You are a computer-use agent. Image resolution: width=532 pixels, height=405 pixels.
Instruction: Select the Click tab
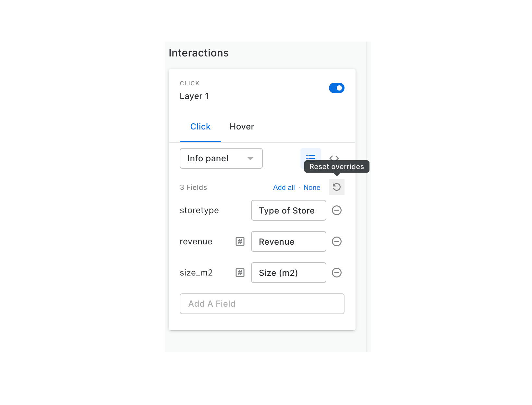pos(200,127)
